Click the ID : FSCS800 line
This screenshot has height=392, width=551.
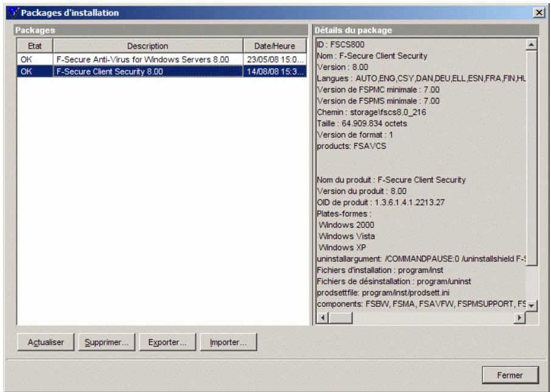tap(341, 44)
